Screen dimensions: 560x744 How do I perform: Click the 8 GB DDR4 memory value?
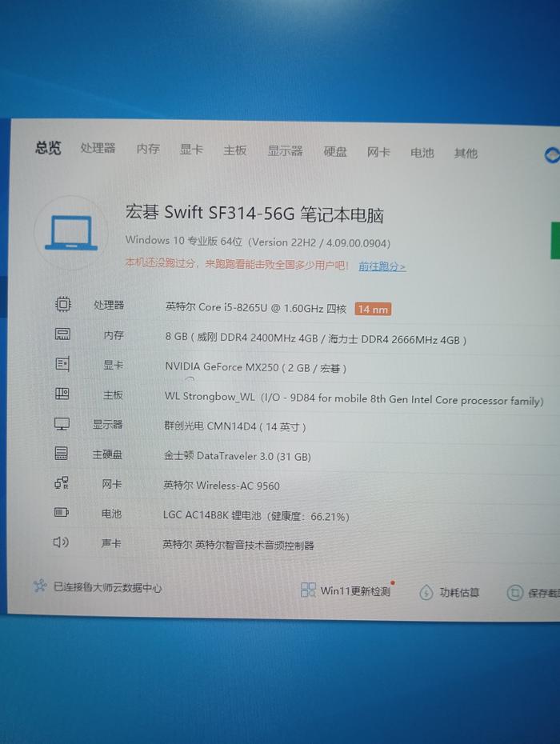pyautogui.click(x=315, y=338)
